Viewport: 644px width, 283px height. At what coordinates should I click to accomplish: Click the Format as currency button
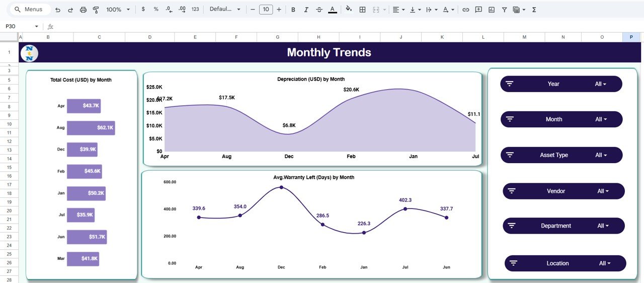coord(143,10)
